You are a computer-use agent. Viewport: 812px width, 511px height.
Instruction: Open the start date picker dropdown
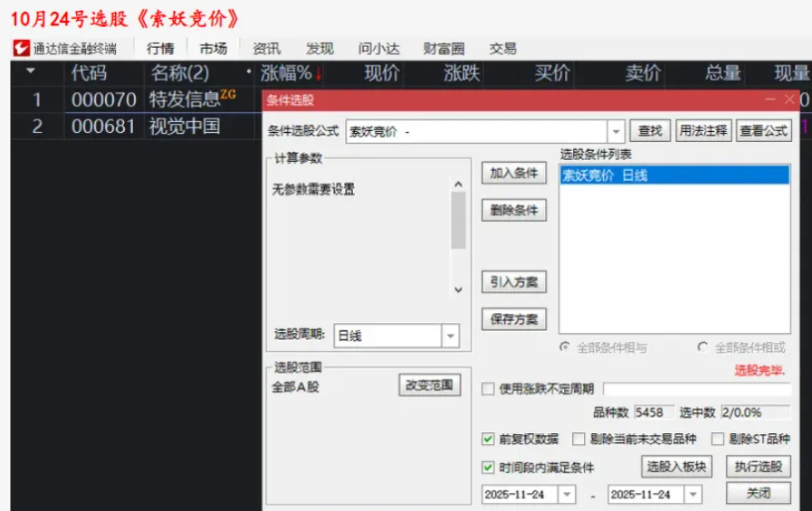[x=567, y=495]
